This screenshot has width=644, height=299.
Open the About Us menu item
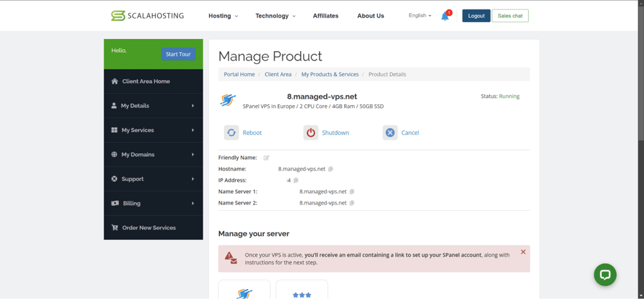[370, 16]
